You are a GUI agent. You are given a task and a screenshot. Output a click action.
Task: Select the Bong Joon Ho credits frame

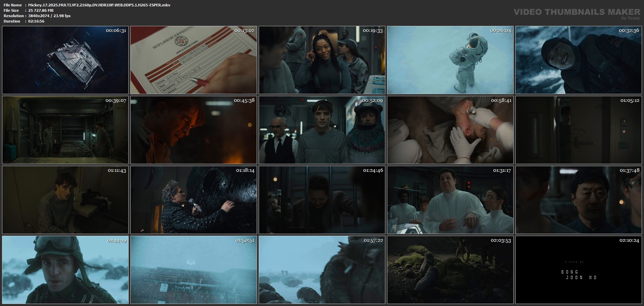[x=578, y=270]
